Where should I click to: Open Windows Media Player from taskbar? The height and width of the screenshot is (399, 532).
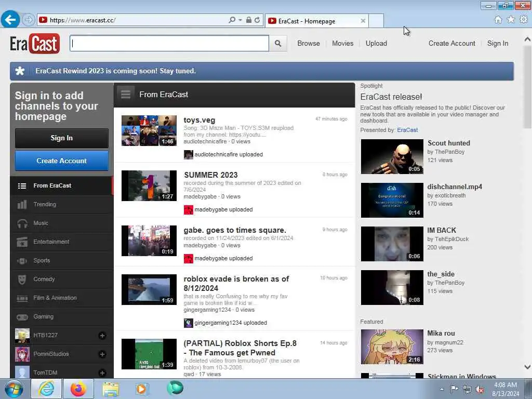point(141,389)
